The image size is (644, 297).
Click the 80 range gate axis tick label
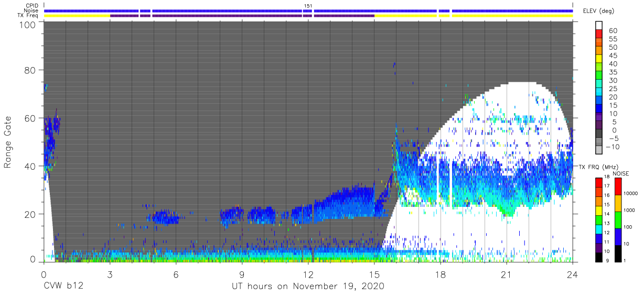tap(30, 70)
